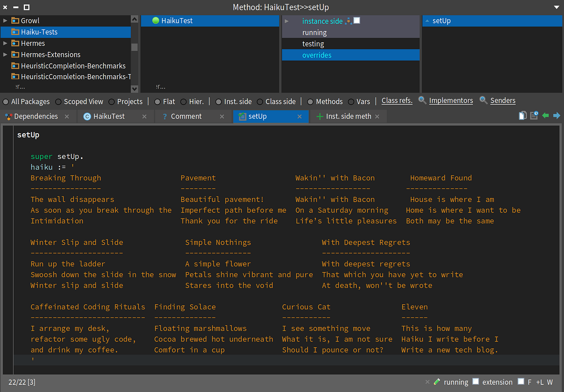Click the 22/22 [3] cursor position label
564x392 pixels.
coord(22,382)
